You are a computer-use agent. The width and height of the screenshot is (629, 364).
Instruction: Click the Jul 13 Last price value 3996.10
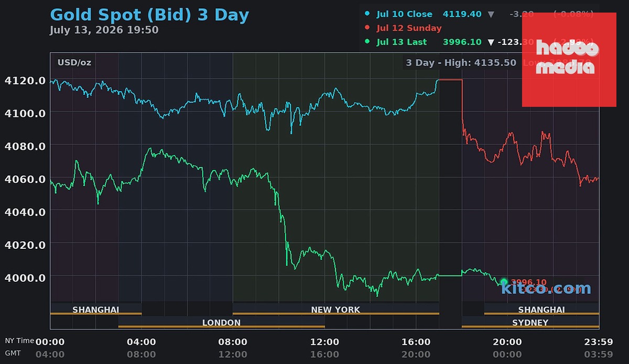click(461, 42)
